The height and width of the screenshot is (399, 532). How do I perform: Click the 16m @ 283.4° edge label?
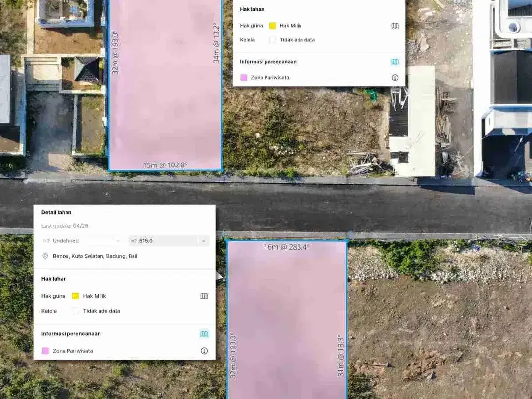287,247
